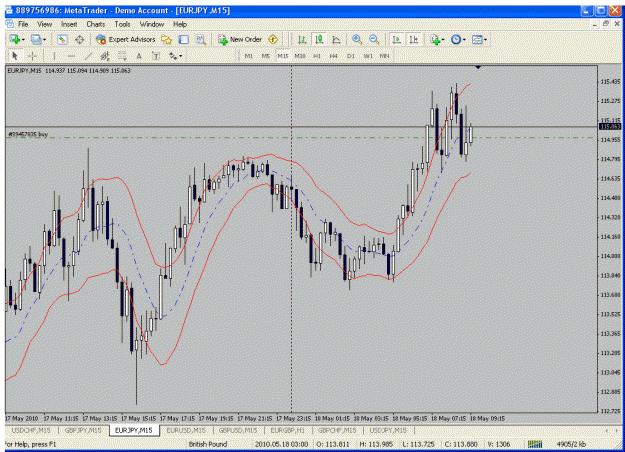Select the Text Label tool
This screenshot has width=625, height=452.
156,56
